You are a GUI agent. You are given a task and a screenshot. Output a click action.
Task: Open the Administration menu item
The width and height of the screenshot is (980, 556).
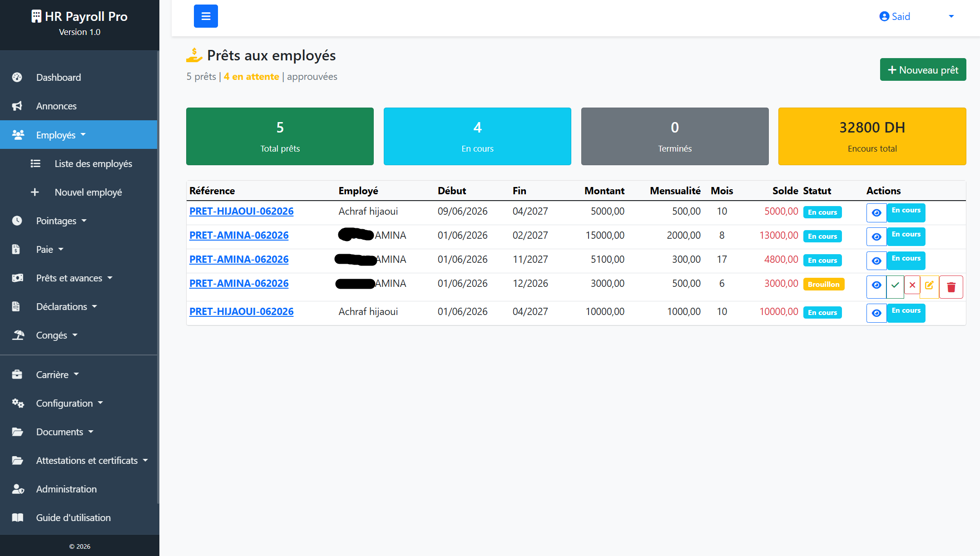[x=79, y=489]
